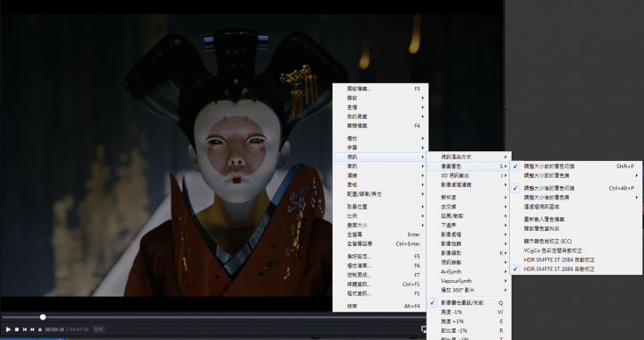Expand 延展/裁剪 submenu
This screenshot has height=340, width=644.
click(468, 216)
